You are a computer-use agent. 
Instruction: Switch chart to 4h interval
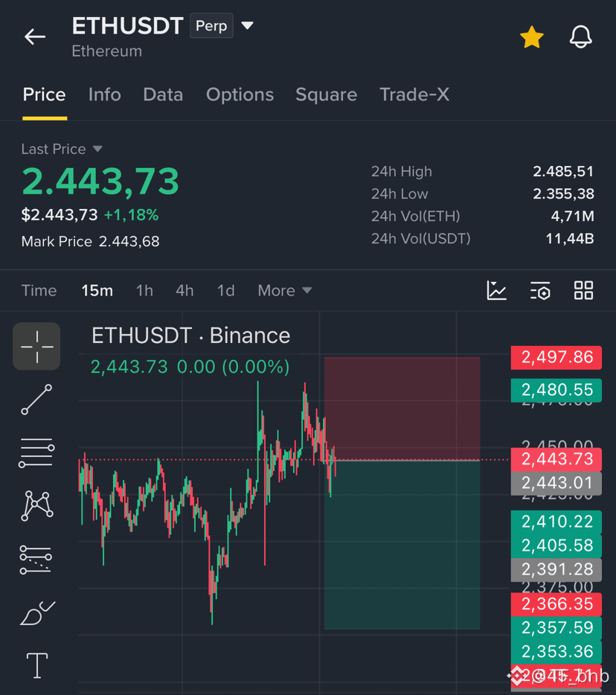[185, 291]
